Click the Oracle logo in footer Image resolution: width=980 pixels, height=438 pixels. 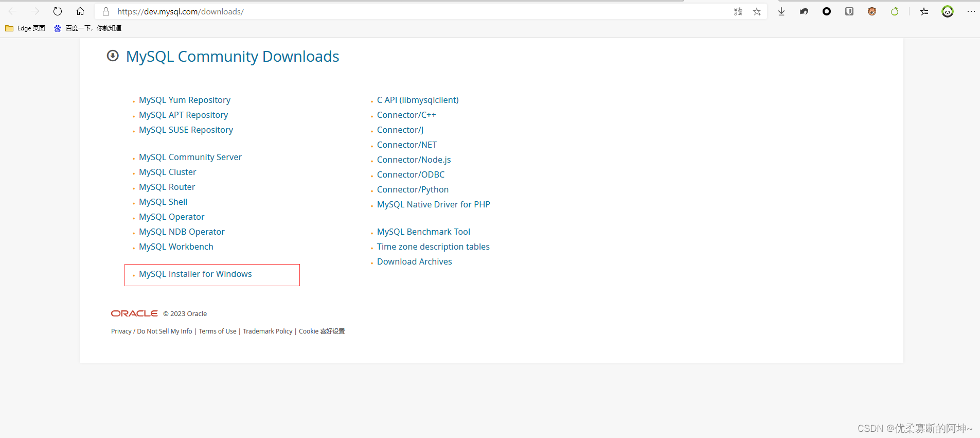pos(134,313)
